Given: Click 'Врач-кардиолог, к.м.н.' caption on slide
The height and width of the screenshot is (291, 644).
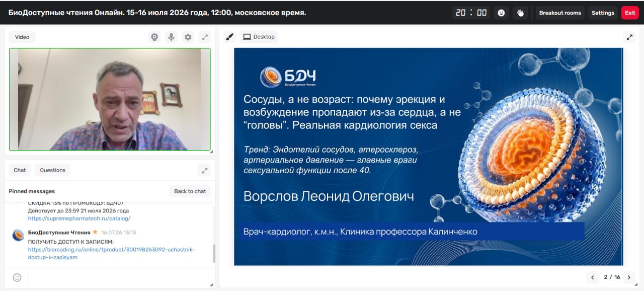Looking at the screenshot, I should (x=289, y=232).
